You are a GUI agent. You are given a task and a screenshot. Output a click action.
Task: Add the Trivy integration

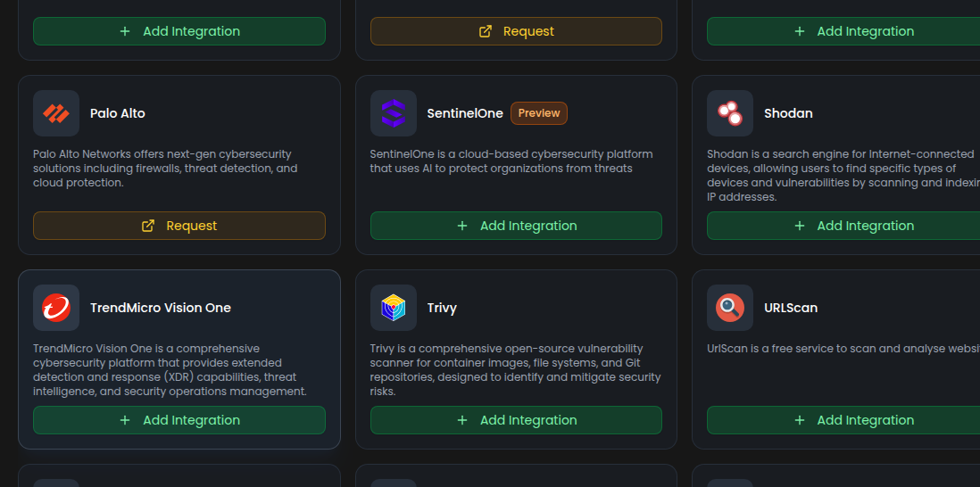pos(516,420)
